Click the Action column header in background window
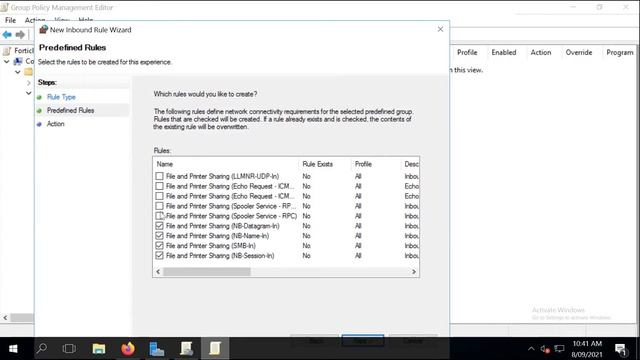Screen dimensions: 640x360 tap(541, 52)
